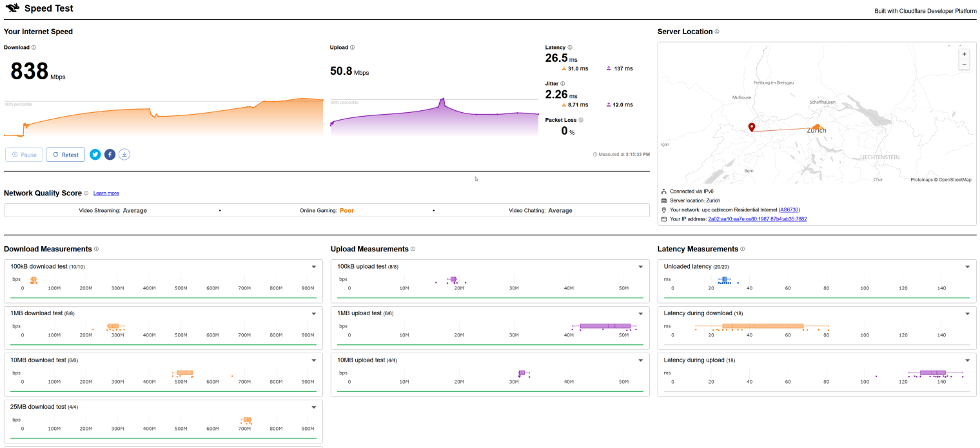Expand the Latency during upload panel
The width and height of the screenshot is (980, 448).
point(968,360)
